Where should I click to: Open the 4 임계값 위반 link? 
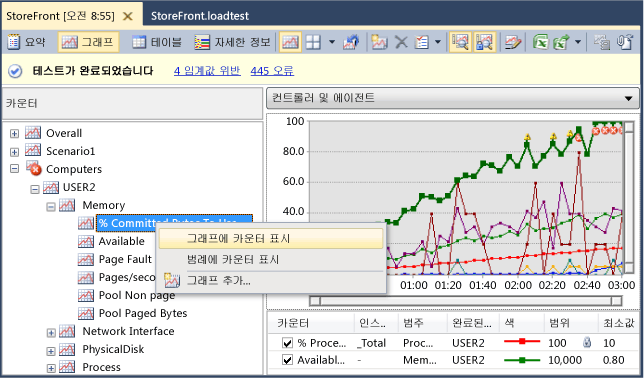[x=207, y=71]
